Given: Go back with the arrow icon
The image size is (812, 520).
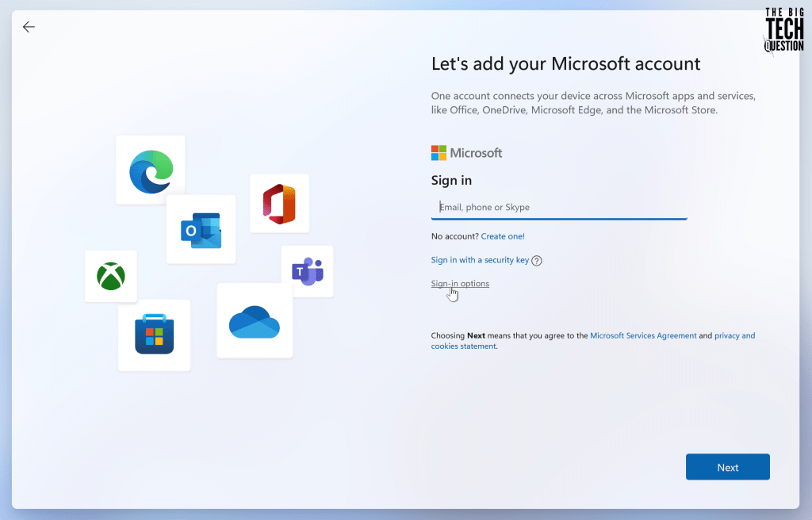Looking at the screenshot, I should tap(29, 27).
